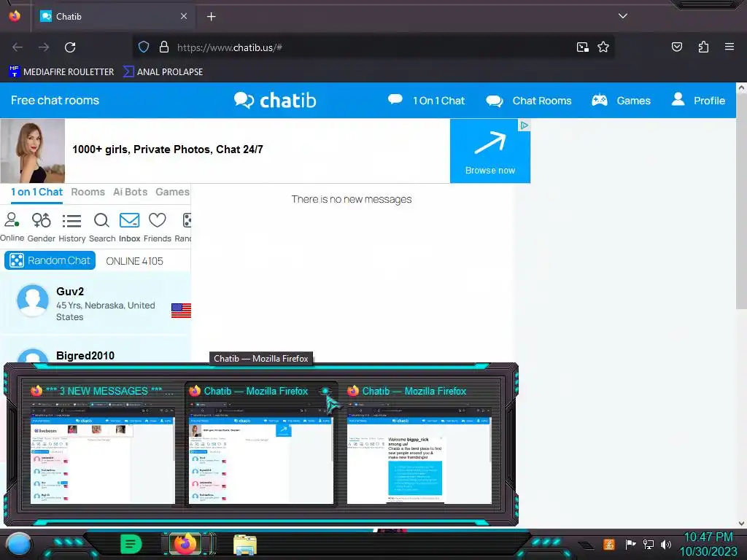Screen dimensions: 747x560
Task: Open the MEDIAFIRE ROULETTER bookmark
Action: (61, 72)
